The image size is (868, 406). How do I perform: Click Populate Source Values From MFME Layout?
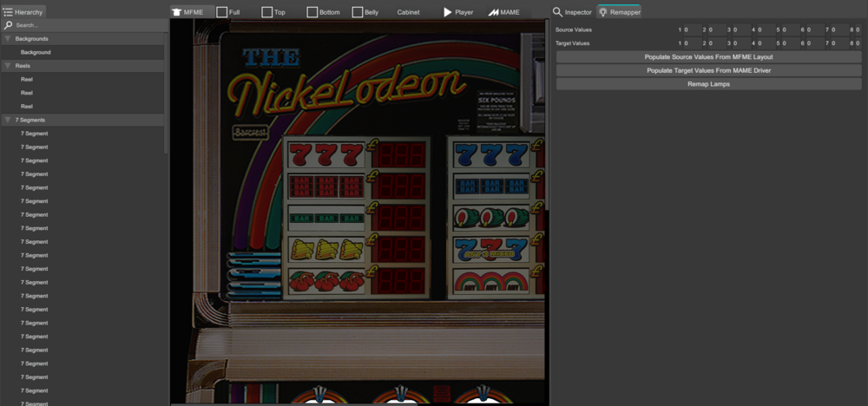pos(708,57)
